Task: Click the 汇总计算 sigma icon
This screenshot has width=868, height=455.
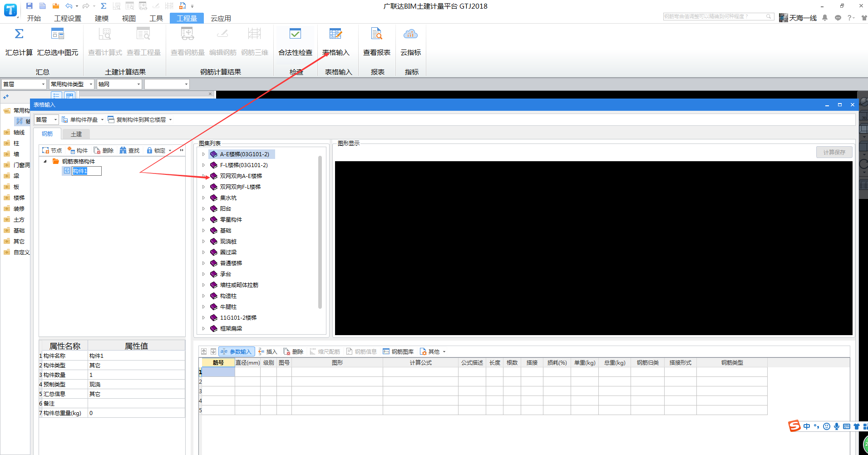Action: pyautogui.click(x=19, y=34)
